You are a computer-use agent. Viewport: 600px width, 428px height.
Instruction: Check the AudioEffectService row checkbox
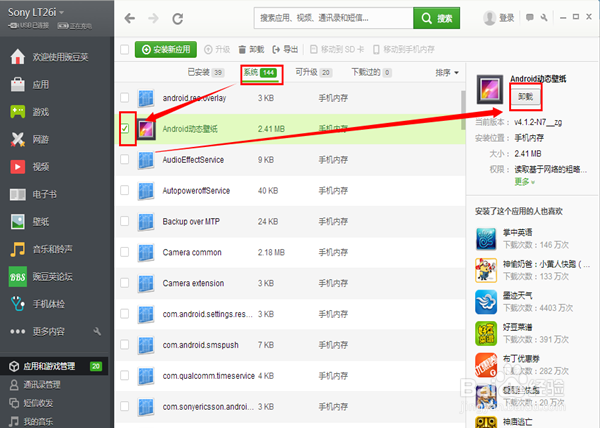124,159
